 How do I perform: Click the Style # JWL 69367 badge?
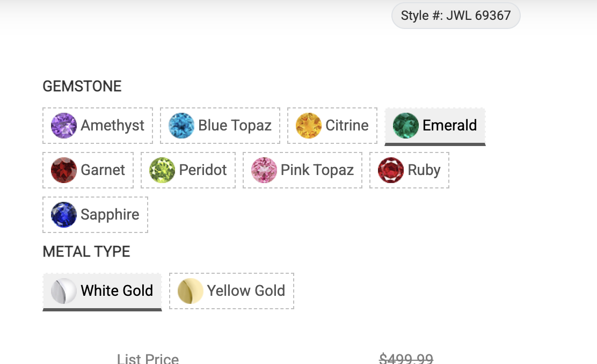[x=456, y=16]
